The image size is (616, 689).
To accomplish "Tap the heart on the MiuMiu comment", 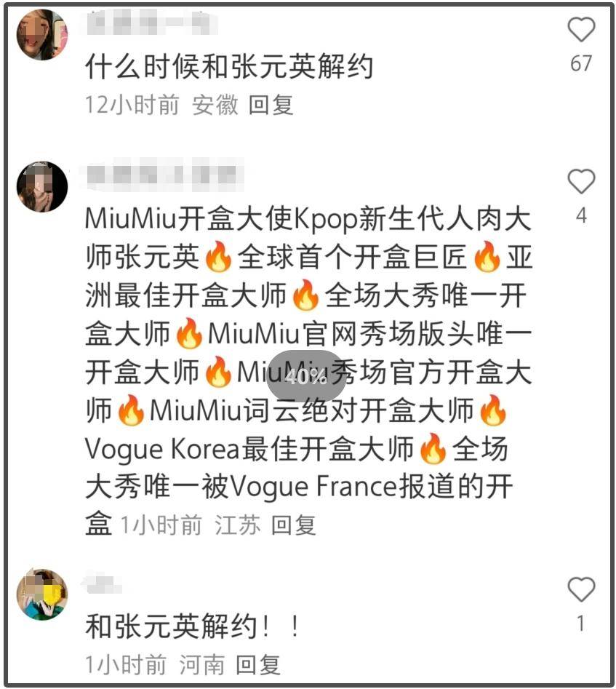I will click(x=581, y=181).
